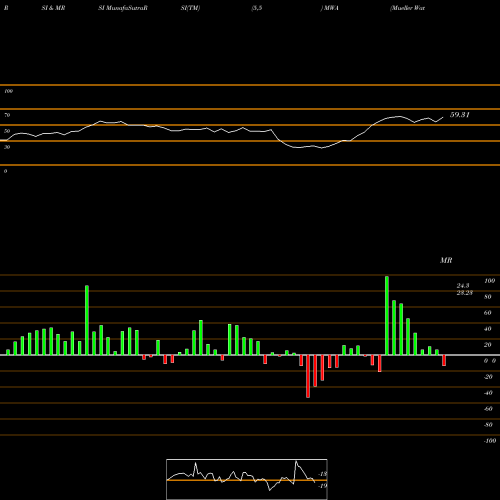
Task: Select the 24.3 value in the MR panel
Action: 463,286
